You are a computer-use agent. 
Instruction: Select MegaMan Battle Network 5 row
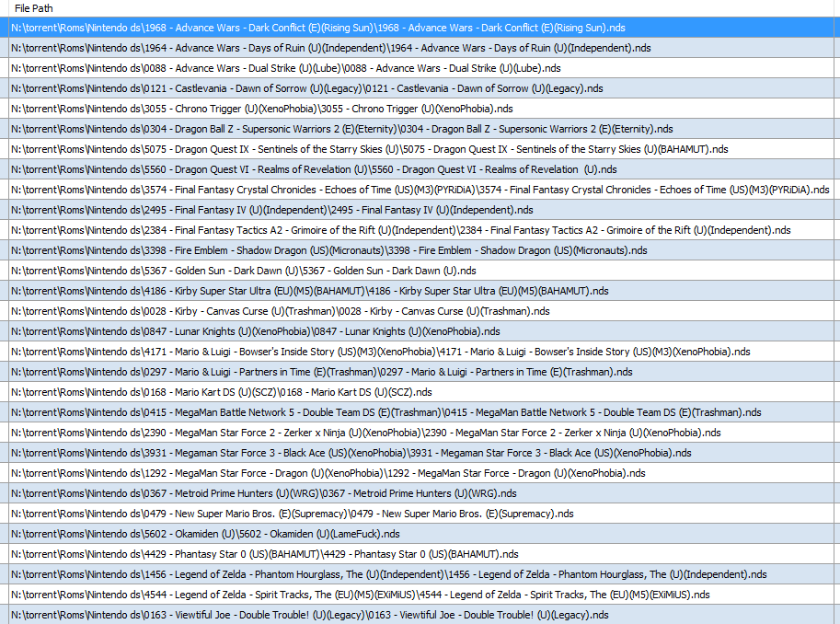[x=421, y=413]
